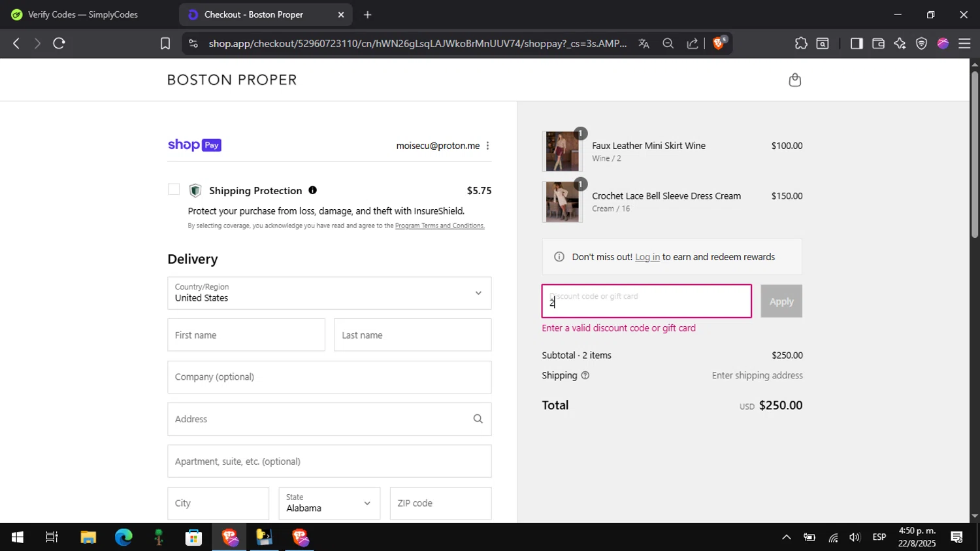The height and width of the screenshot is (551, 980).
Task: Click Faux Leather Mini Skirt thumbnail
Action: (563, 151)
